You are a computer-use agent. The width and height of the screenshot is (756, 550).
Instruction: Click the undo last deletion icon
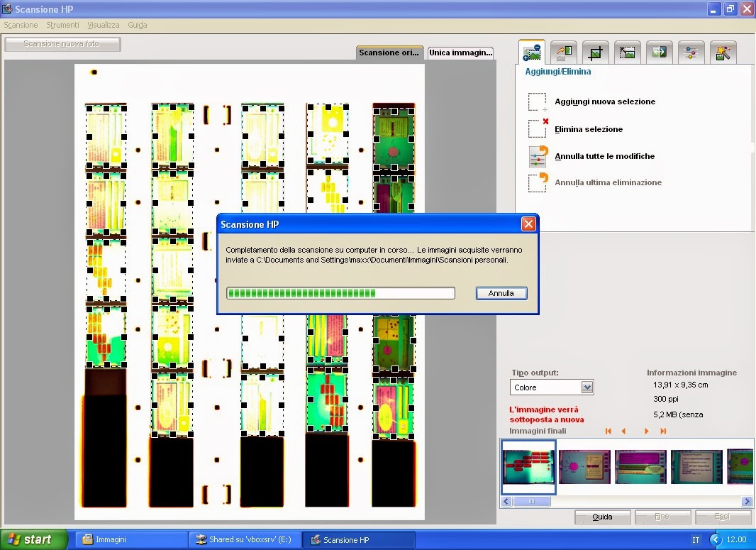pyautogui.click(x=538, y=182)
